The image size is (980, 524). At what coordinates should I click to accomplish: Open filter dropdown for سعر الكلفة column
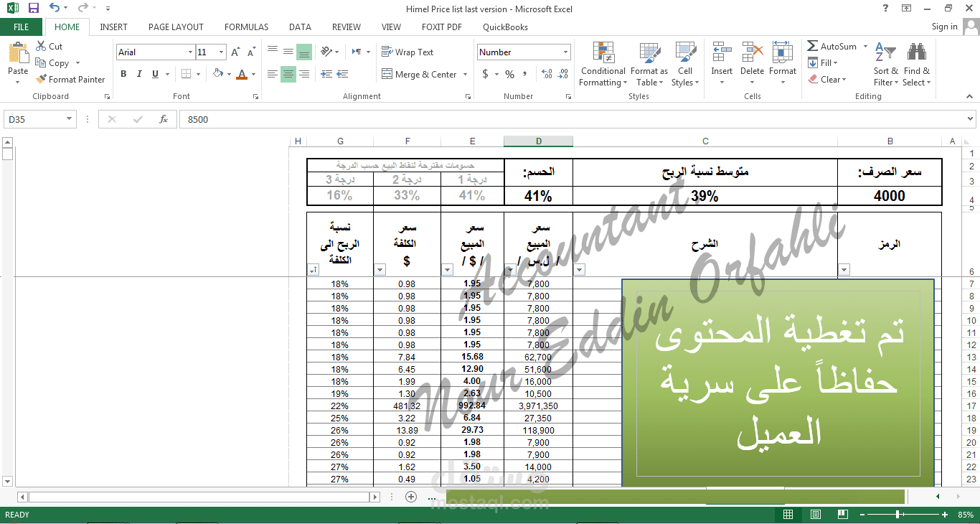click(380, 270)
